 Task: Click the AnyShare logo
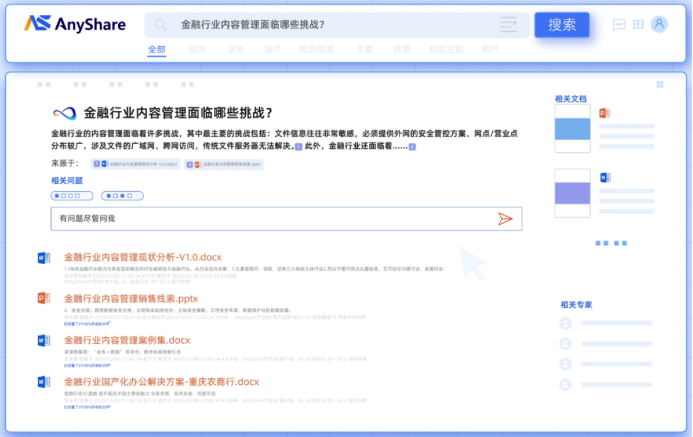pos(75,24)
